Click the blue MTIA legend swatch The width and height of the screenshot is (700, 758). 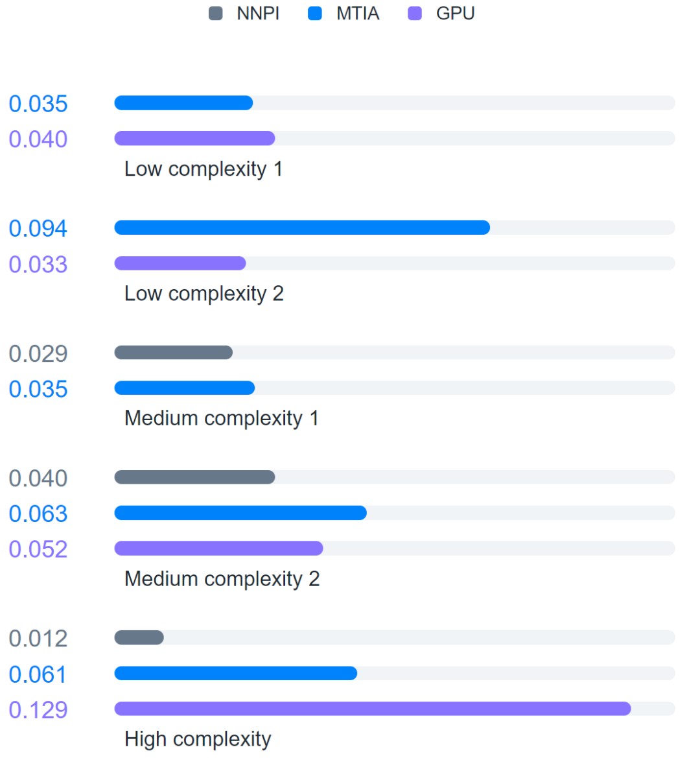tap(315, 14)
